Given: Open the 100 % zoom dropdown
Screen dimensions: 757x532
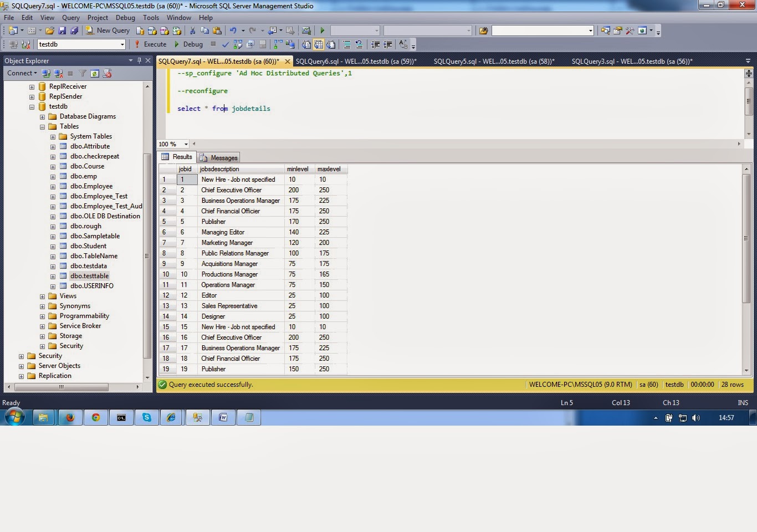Looking at the screenshot, I should pos(186,144).
